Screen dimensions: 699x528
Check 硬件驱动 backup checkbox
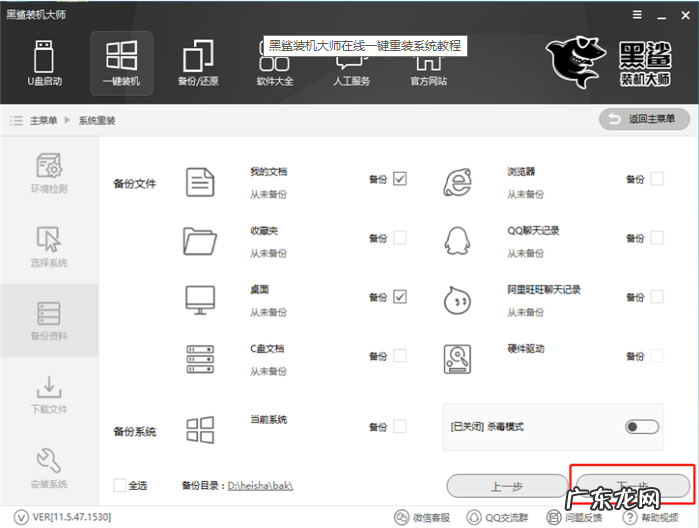[x=657, y=355]
